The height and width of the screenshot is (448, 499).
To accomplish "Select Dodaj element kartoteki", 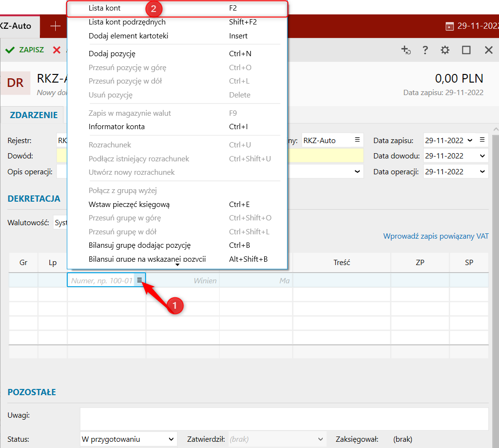I will (x=177, y=36).
